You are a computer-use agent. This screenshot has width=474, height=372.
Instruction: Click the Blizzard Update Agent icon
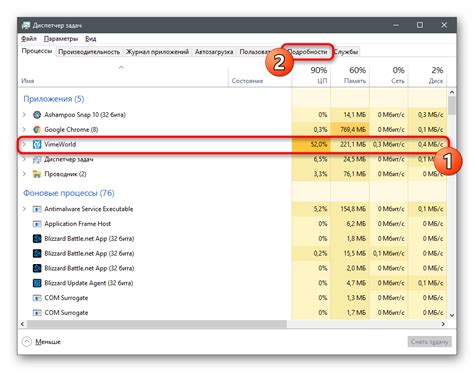[37, 283]
